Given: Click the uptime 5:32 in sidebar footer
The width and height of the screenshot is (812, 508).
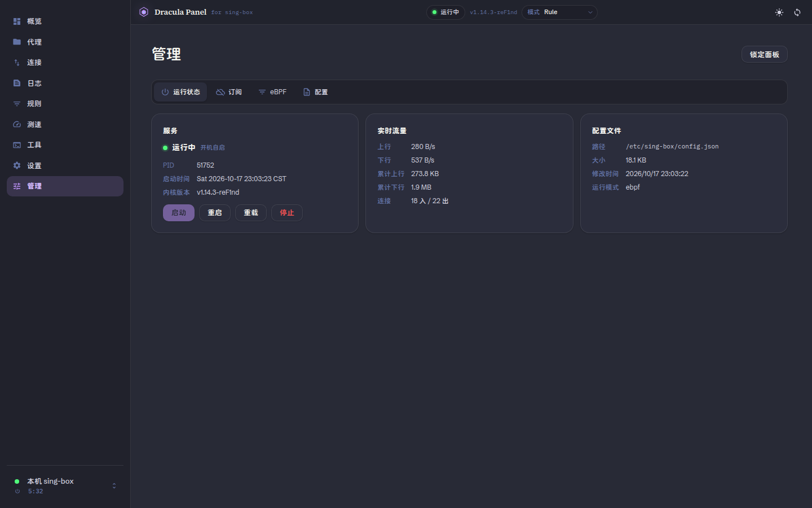Looking at the screenshot, I should pyautogui.click(x=36, y=492).
